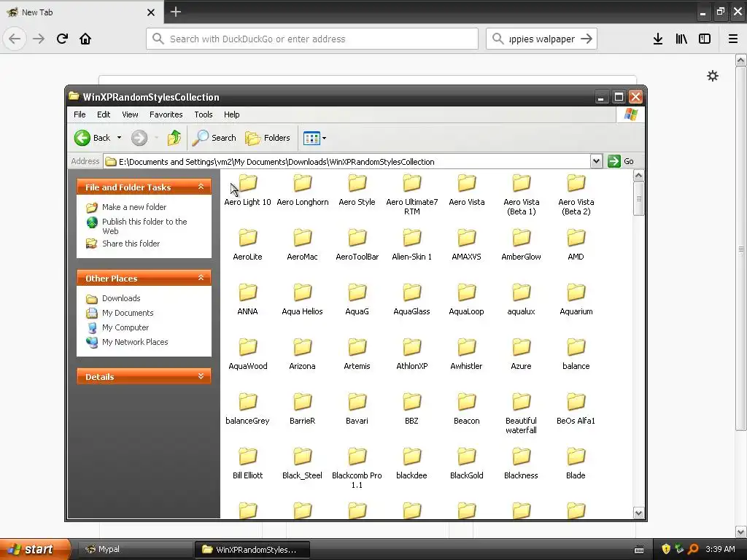The image size is (747, 560).
Task: Open a new browser tab with plus
Action: click(x=175, y=12)
